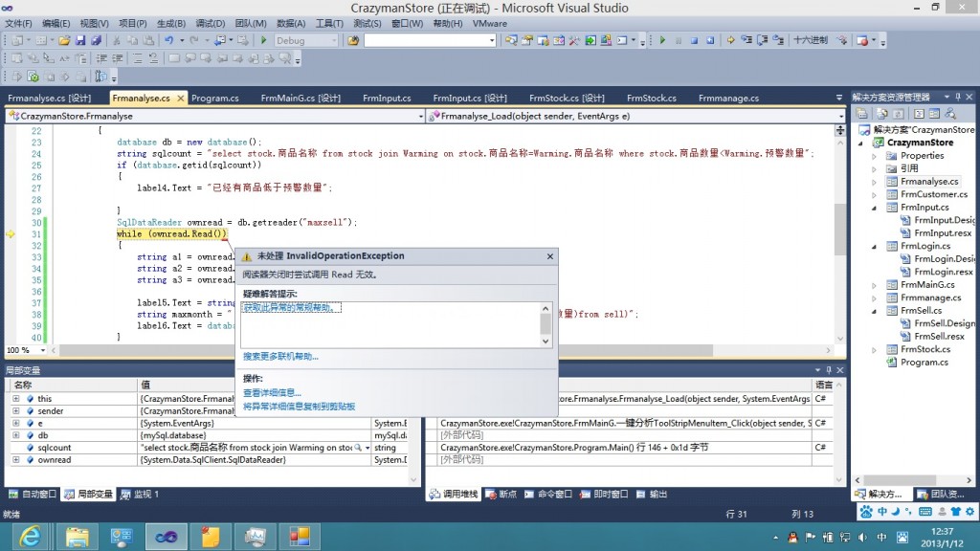
Task: Click the Step Over icon
Action: click(762, 40)
